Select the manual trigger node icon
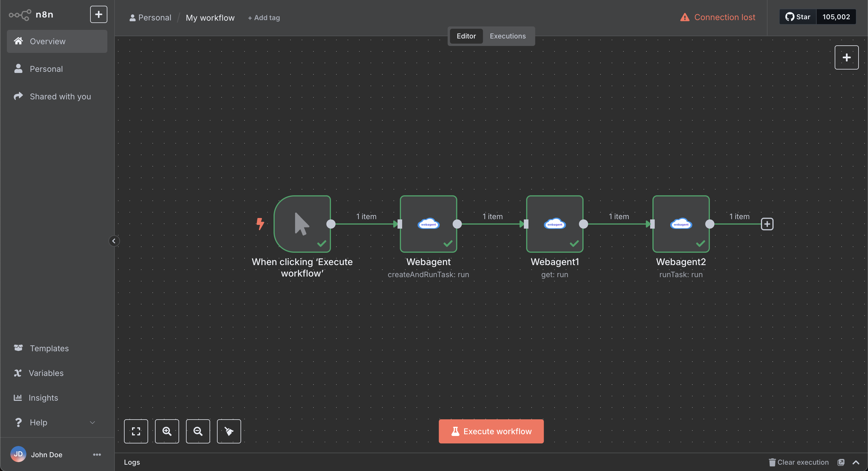868x471 pixels. tap(302, 224)
